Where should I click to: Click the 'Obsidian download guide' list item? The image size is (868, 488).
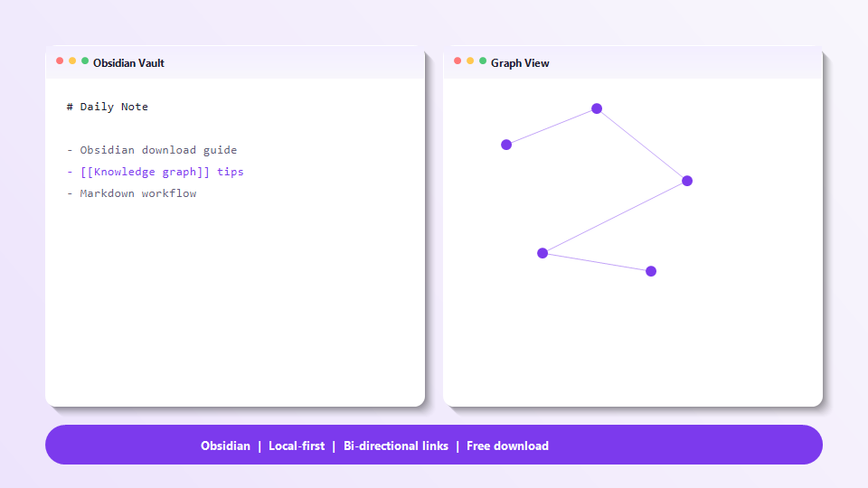(152, 150)
